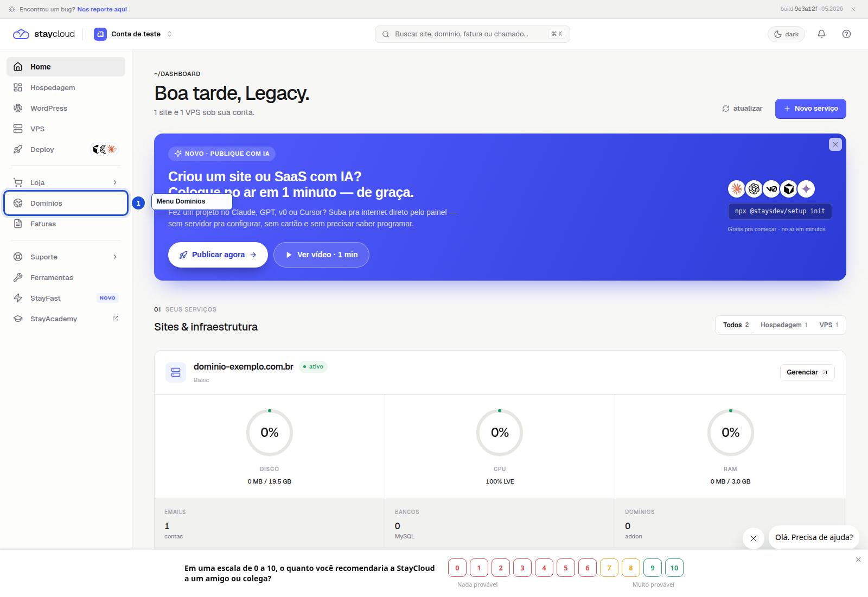Expand the Loja submenu chevron
868x597 pixels.
[x=115, y=182]
